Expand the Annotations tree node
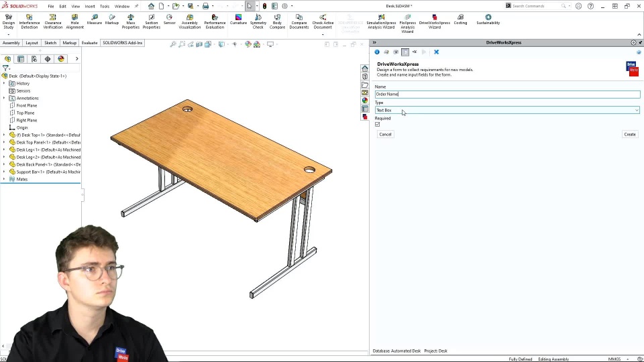Image resolution: width=644 pixels, height=362 pixels. pos(4,98)
